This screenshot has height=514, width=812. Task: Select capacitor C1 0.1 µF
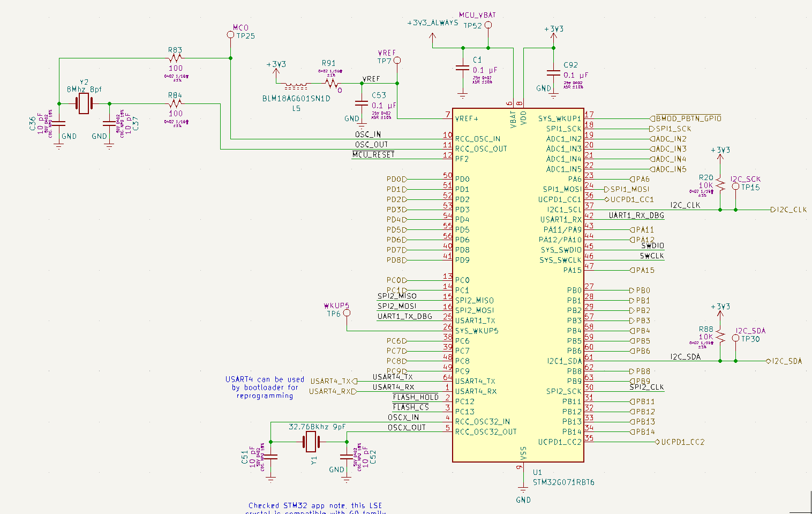click(x=463, y=69)
